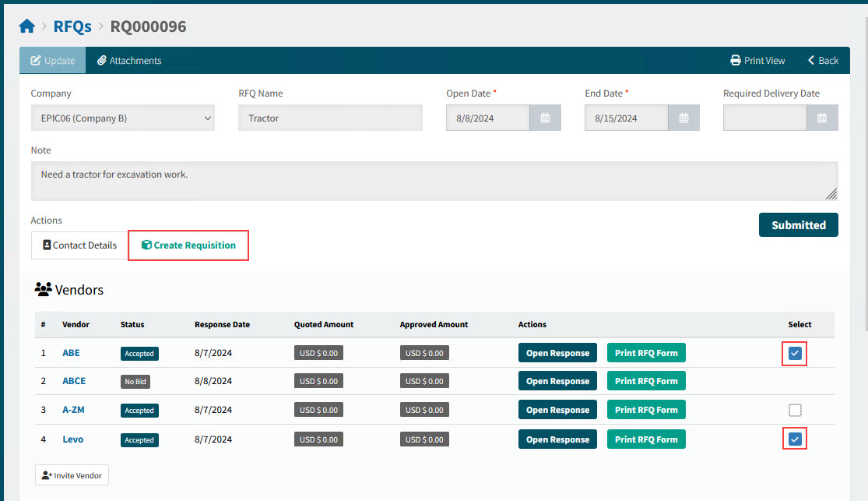Click the Note text area

pyautogui.click(x=434, y=182)
